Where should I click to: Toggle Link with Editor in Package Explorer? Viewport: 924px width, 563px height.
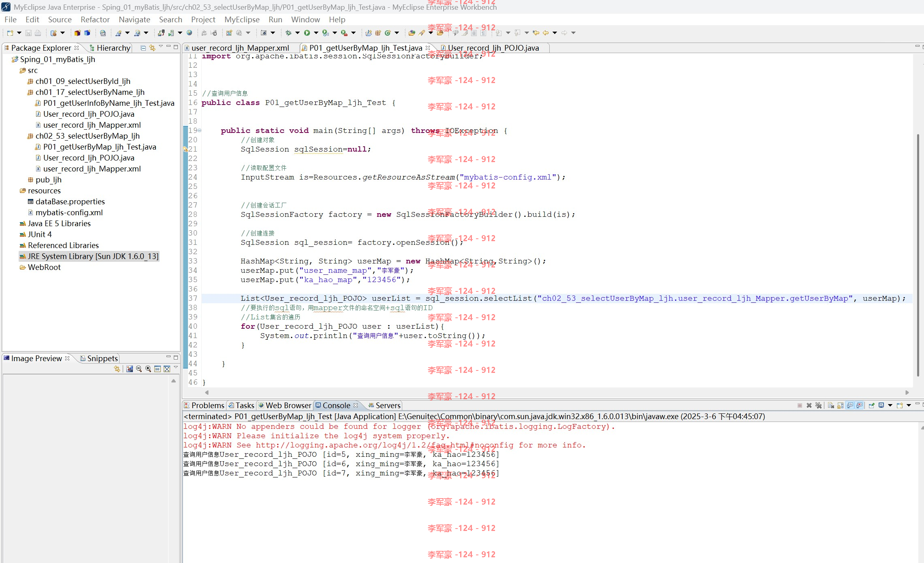(x=152, y=48)
